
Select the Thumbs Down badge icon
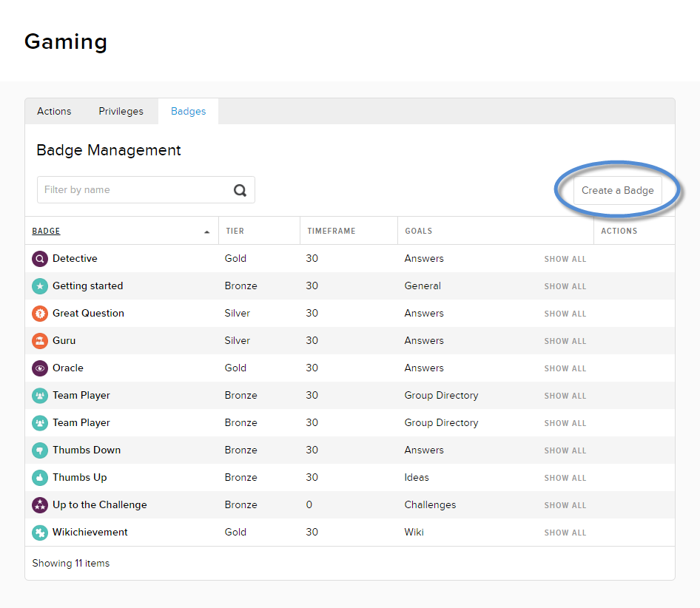pyautogui.click(x=40, y=450)
